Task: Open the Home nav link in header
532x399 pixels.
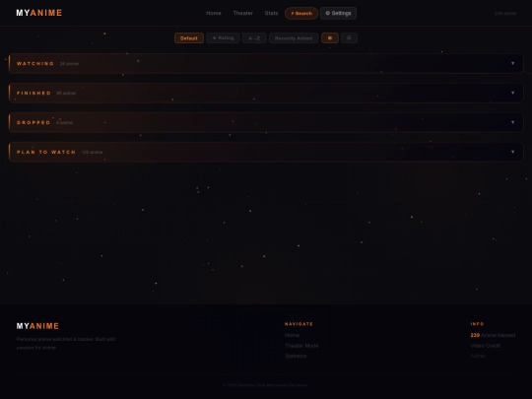Action: [x=214, y=13]
